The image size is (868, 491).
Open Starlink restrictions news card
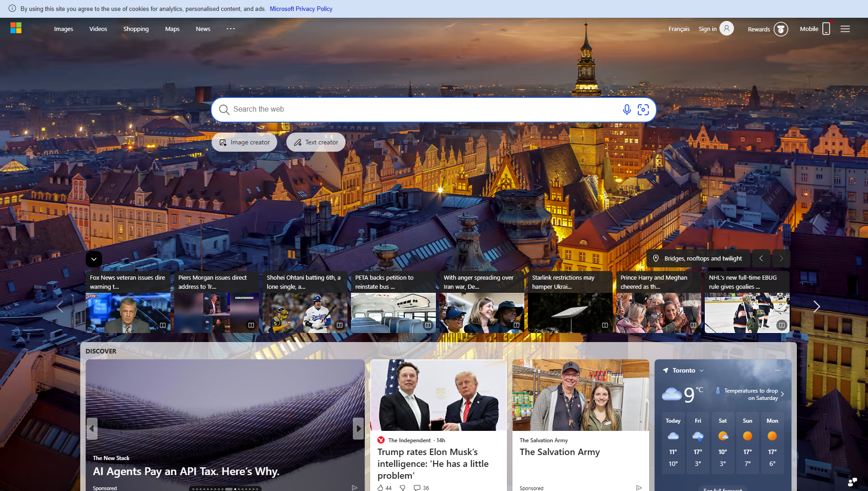(x=570, y=302)
